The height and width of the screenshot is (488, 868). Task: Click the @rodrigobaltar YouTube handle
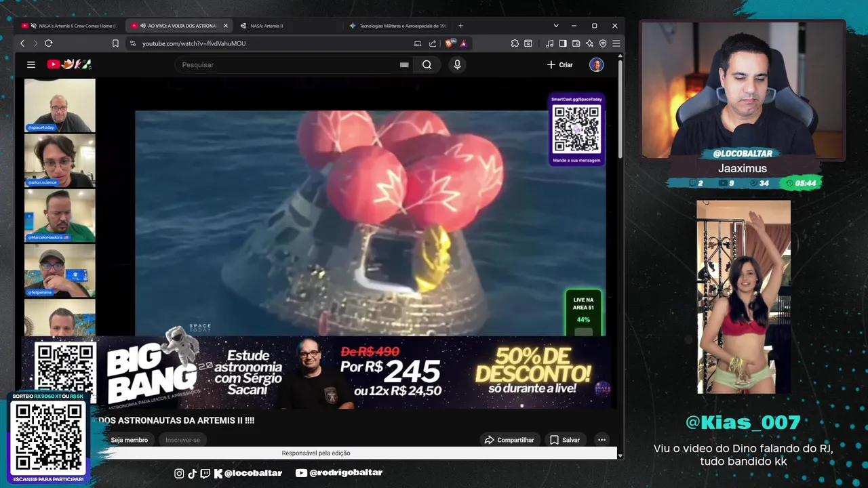coord(345,473)
